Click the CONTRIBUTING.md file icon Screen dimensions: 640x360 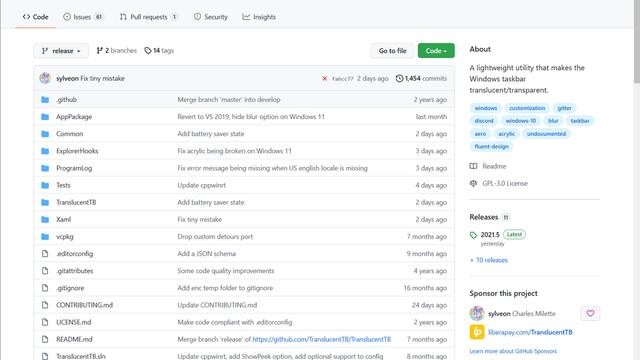click(45, 305)
